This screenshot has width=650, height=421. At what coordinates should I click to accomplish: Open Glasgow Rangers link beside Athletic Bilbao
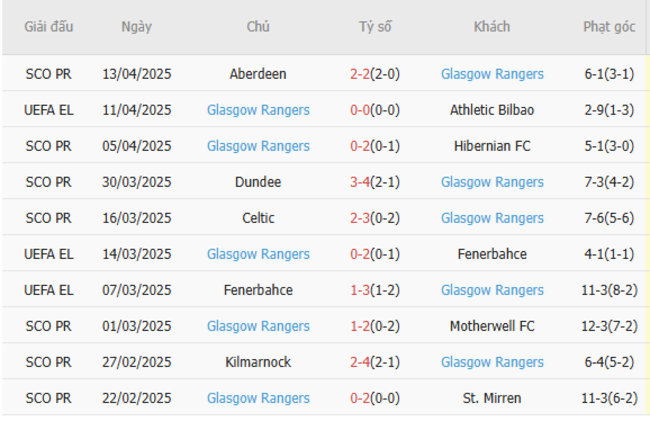point(258,110)
